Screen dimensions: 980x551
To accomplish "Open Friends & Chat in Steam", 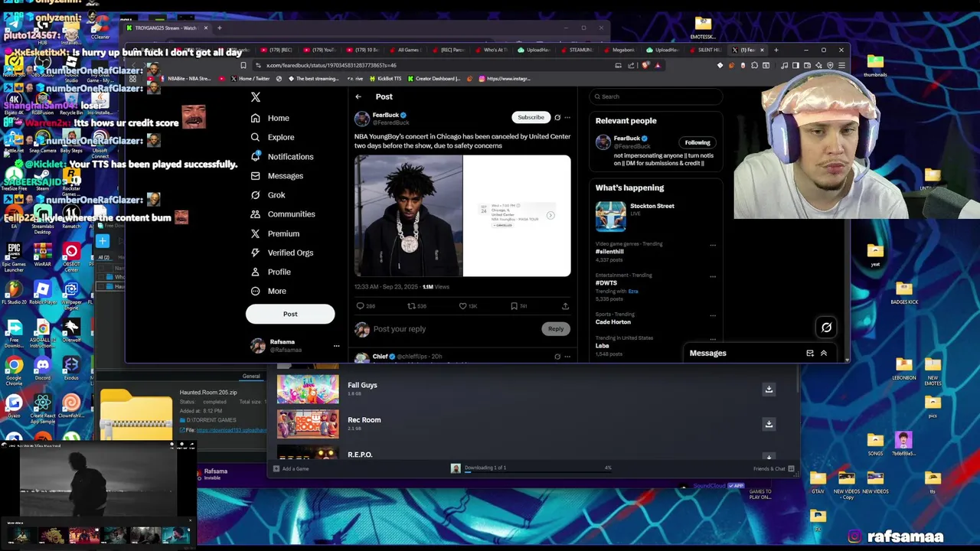I will [773, 468].
